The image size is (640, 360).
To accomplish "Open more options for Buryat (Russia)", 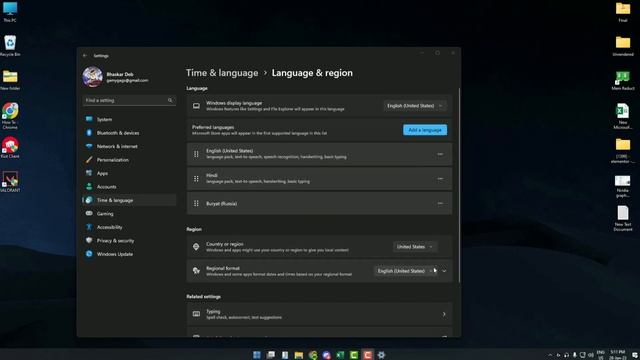I will click(440, 203).
